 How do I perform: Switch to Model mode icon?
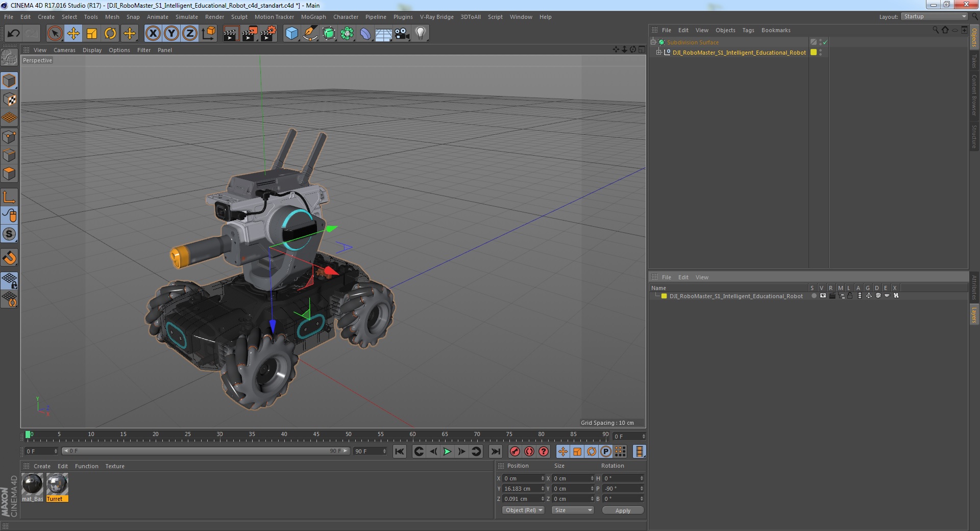pyautogui.click(x=9, y=81)
